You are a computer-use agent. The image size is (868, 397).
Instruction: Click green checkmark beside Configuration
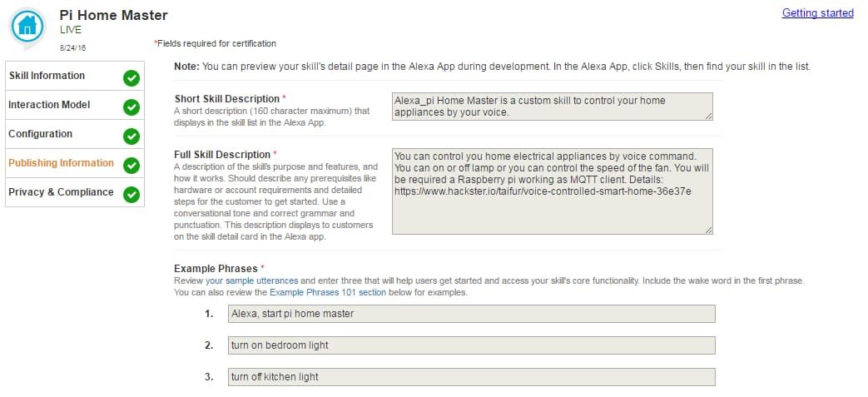coord(131,136)
